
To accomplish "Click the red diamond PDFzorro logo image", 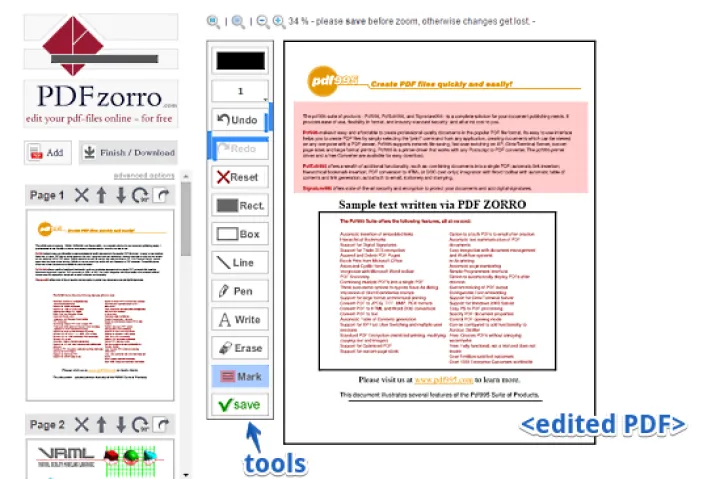I will 73,45.
